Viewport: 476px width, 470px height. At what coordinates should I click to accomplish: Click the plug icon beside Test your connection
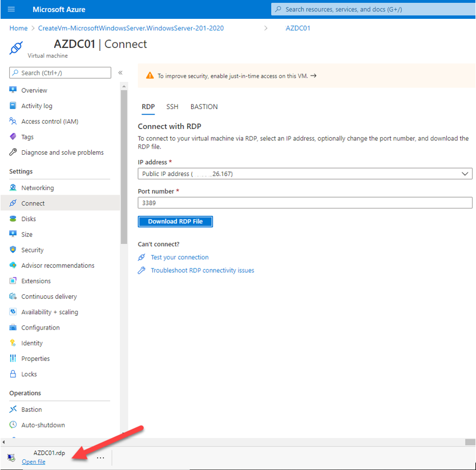point(142,258)
